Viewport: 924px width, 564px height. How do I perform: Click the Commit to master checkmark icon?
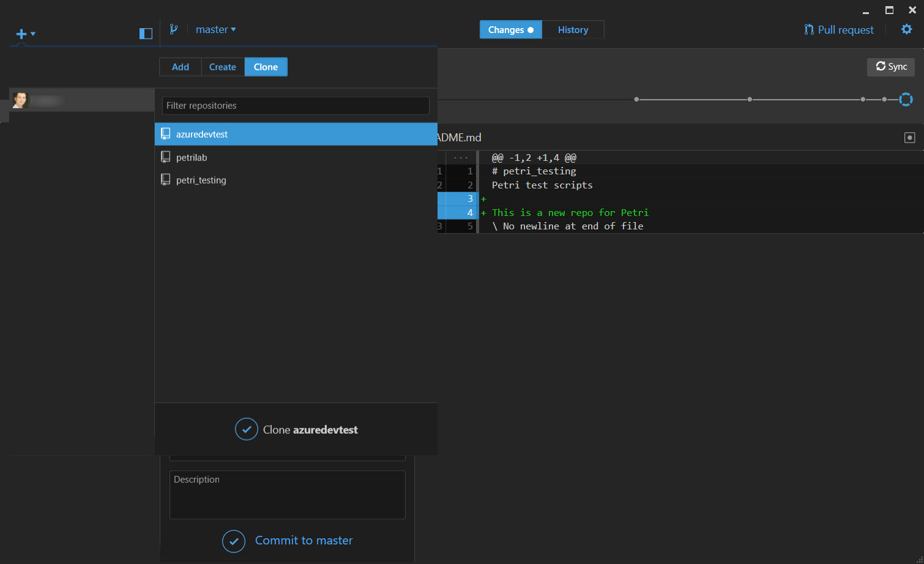234,541
